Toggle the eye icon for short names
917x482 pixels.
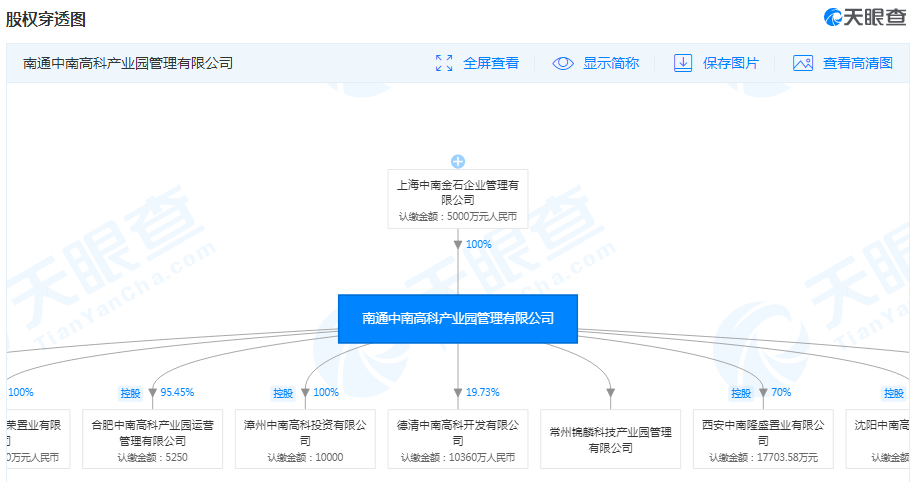point(563,63)
